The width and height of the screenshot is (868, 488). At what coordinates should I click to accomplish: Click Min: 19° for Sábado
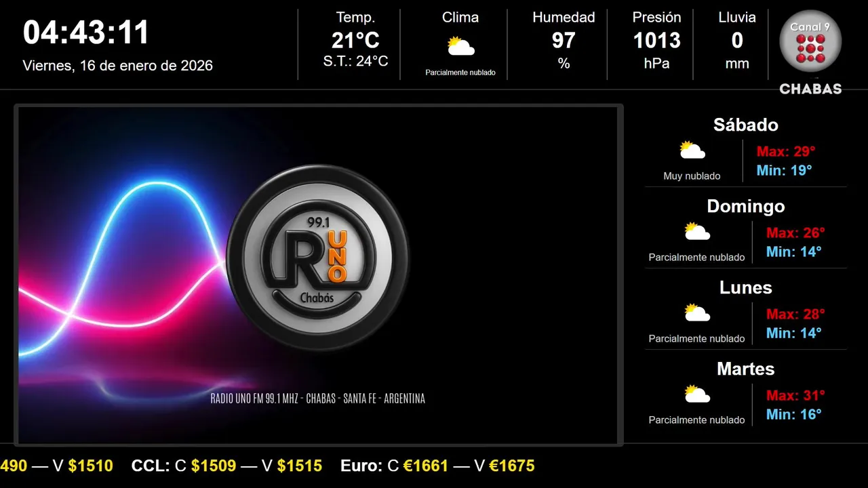tap(784, 170)
